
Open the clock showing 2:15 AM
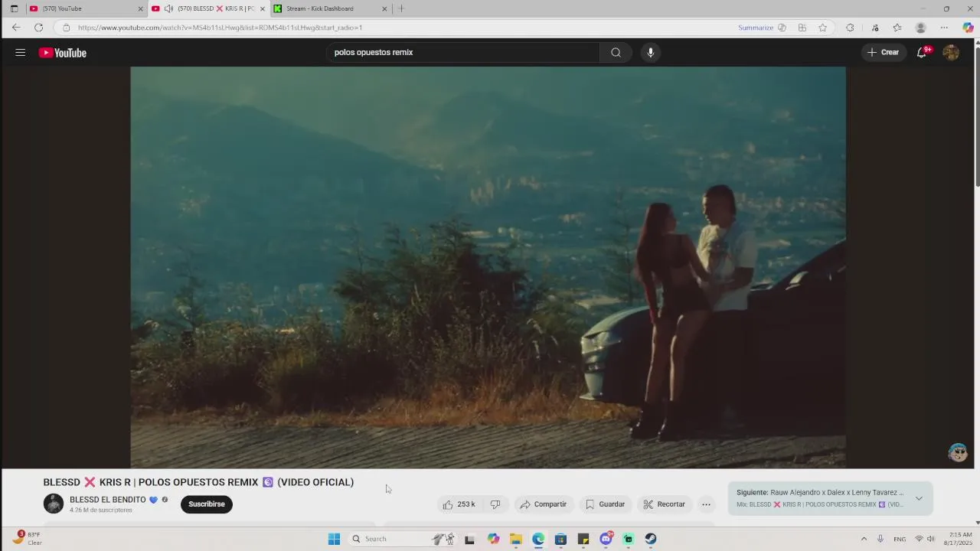959,539
